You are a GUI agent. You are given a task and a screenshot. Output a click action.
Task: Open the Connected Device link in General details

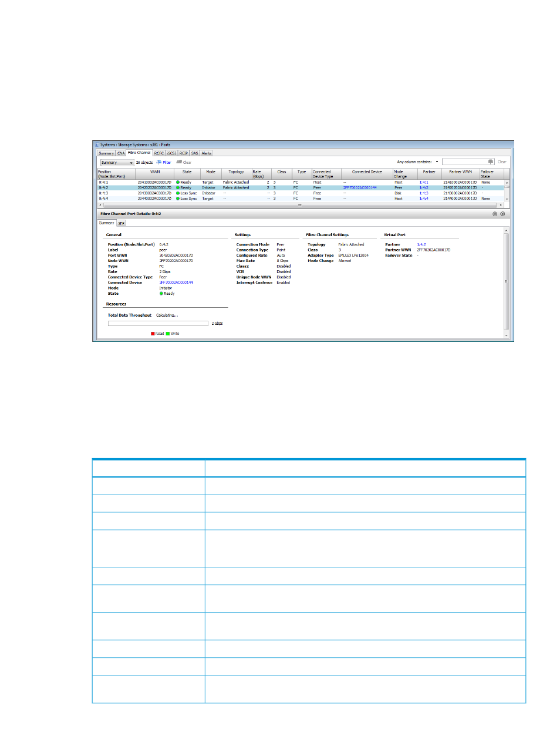point(176,283)
